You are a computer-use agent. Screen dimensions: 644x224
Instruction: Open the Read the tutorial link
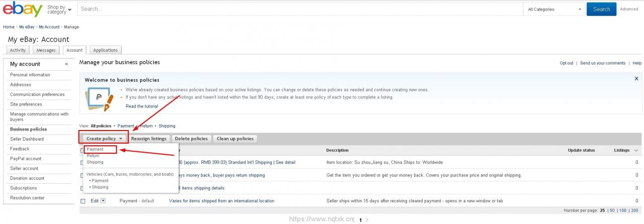pyautogui.click(x=141, y=106)
